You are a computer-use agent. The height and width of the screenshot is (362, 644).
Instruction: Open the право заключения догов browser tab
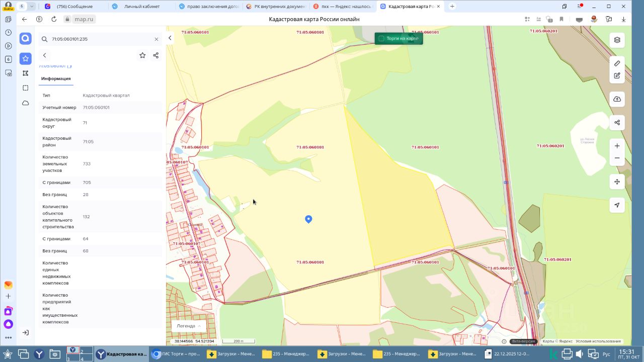(208, 7)
